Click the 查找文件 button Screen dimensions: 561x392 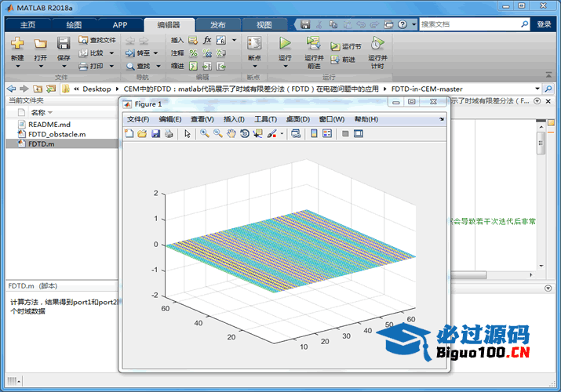click(97, 40)
